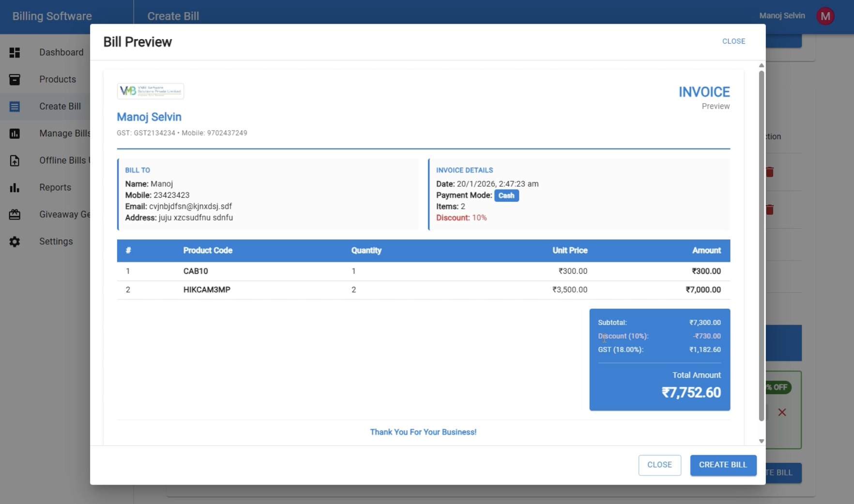Click the scrollbar down arrow
The image size is (854, 504).
point(761,441)
